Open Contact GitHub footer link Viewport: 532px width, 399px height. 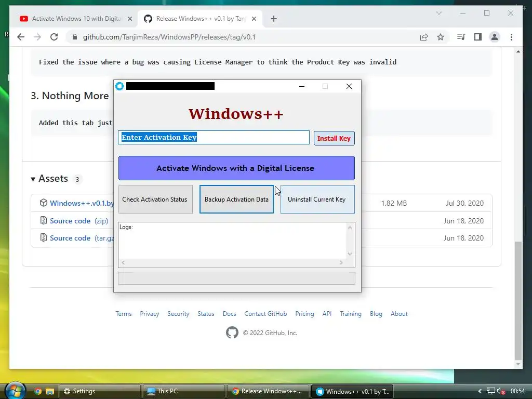[265, 314]
